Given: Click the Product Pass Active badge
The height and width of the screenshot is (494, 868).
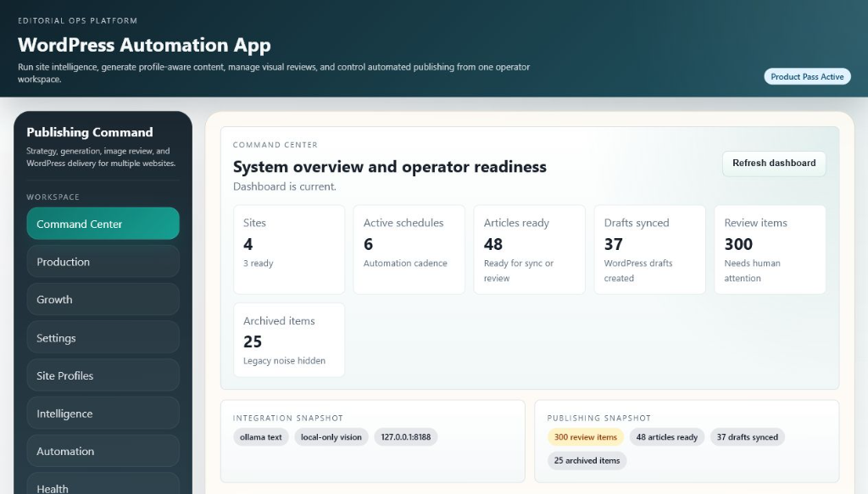Looking at the screenshot, I should click(807, 77).
